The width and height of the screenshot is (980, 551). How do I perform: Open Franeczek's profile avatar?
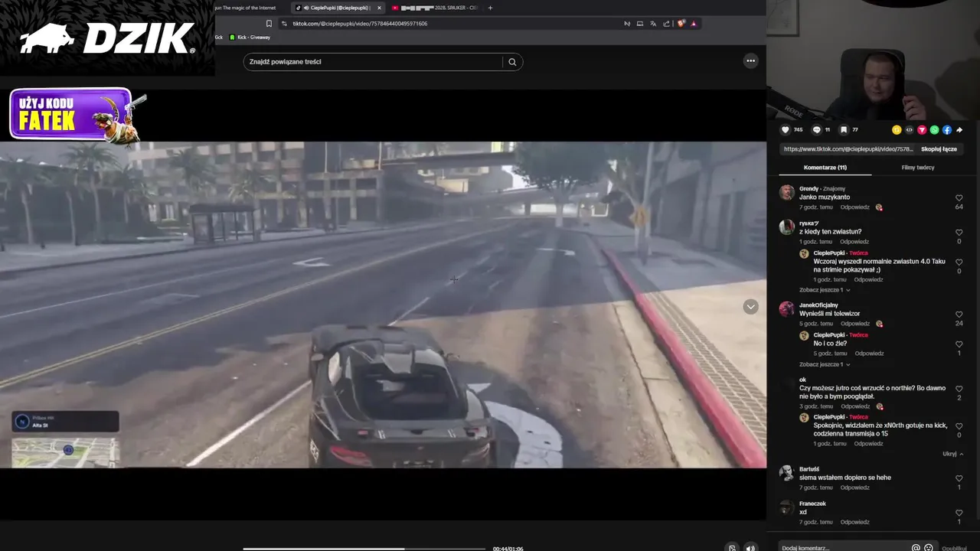click(786, 507)
